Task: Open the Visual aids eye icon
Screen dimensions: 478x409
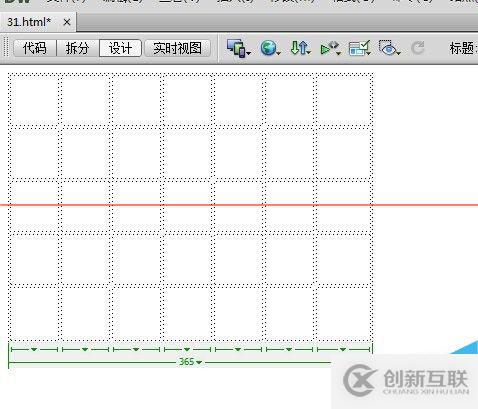Action: [389, 48]
